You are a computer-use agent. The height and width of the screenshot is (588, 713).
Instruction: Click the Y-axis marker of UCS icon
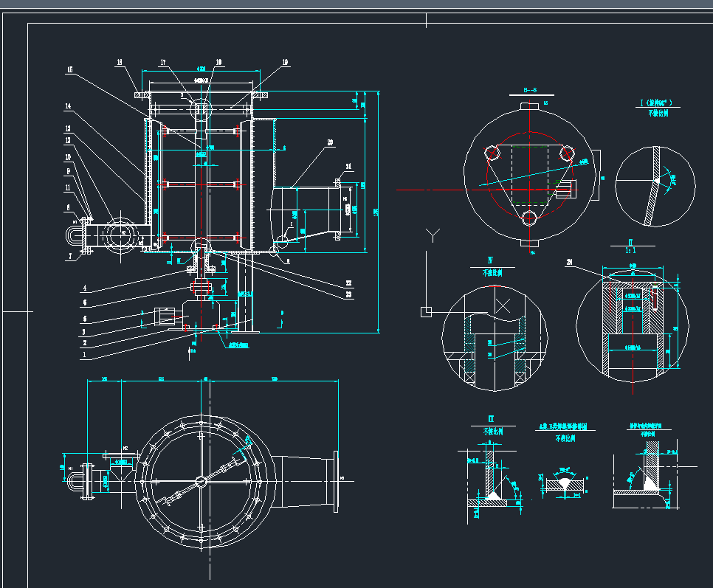(433, 236)
